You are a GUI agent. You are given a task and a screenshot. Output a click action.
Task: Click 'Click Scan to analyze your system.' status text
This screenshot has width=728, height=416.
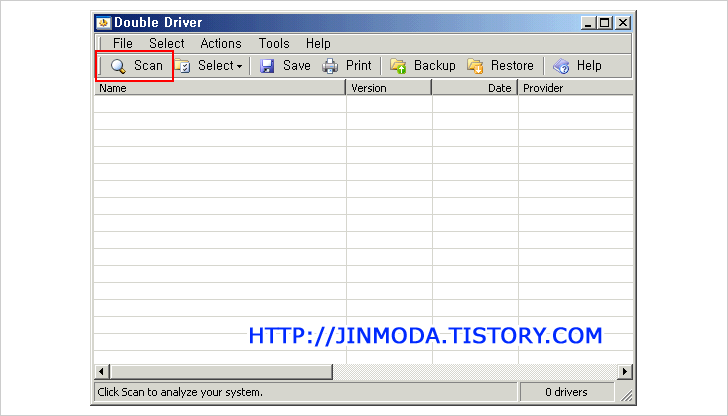[x=180, y=392]
